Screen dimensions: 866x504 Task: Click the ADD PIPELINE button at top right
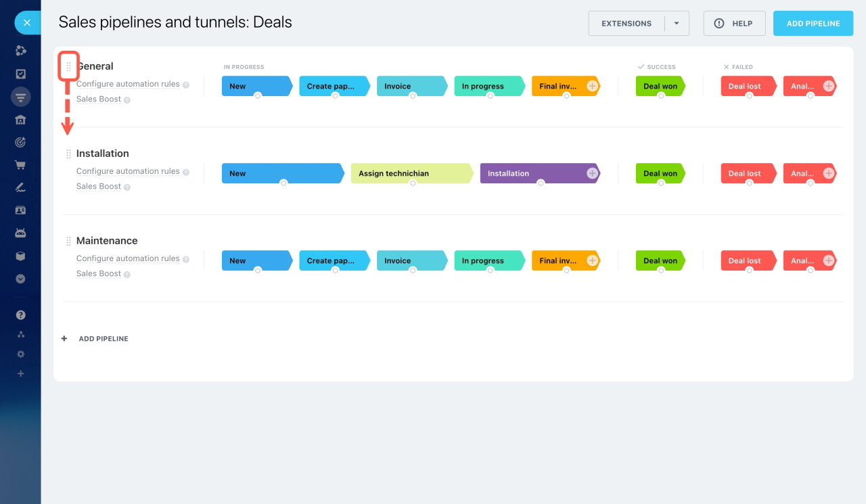[813, 22]
